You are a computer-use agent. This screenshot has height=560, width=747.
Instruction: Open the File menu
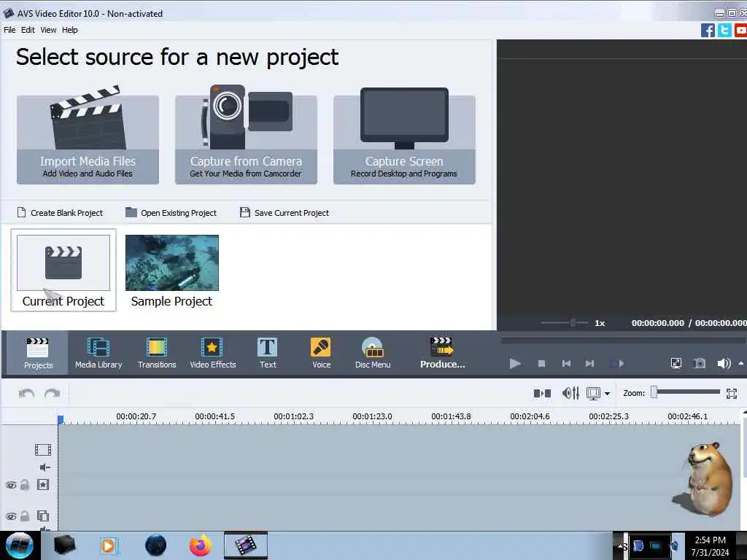(9, 30)
